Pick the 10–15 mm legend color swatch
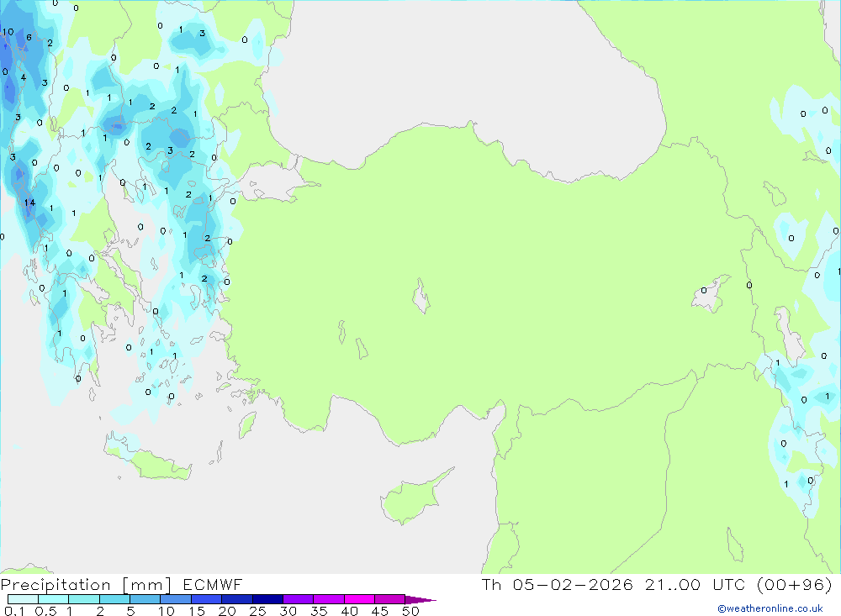The width and height of the screenshot is (841, 616). click(x=176, y=599)
